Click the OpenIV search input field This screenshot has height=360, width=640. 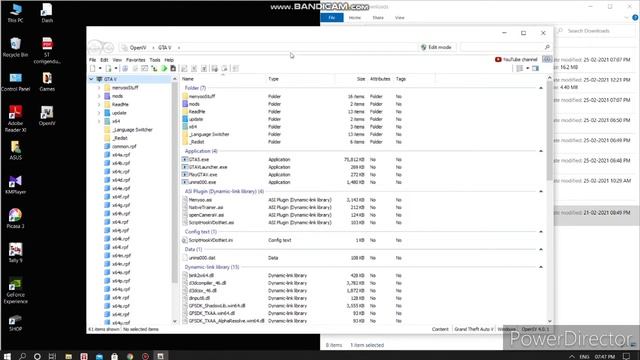click(501, 47)
